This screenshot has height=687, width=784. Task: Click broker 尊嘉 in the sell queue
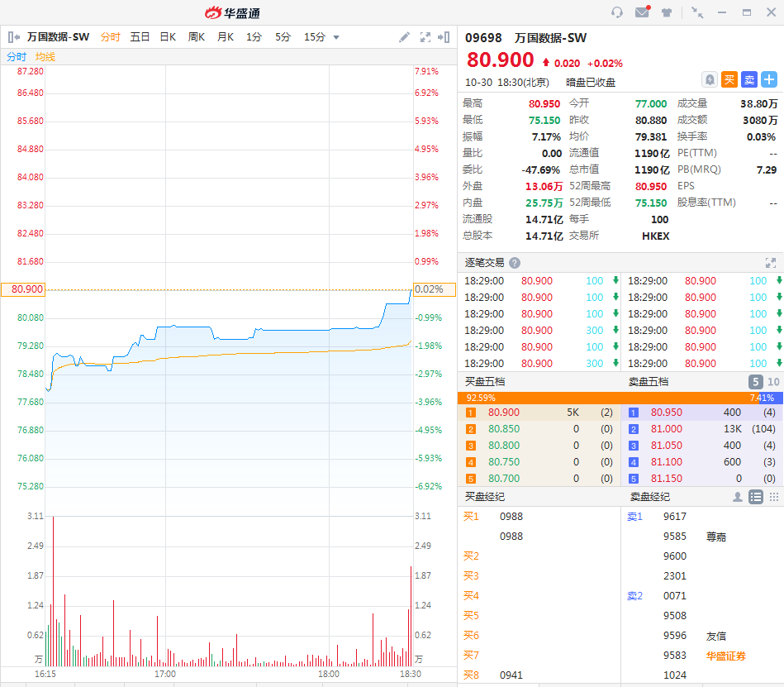tap(716, 537)
